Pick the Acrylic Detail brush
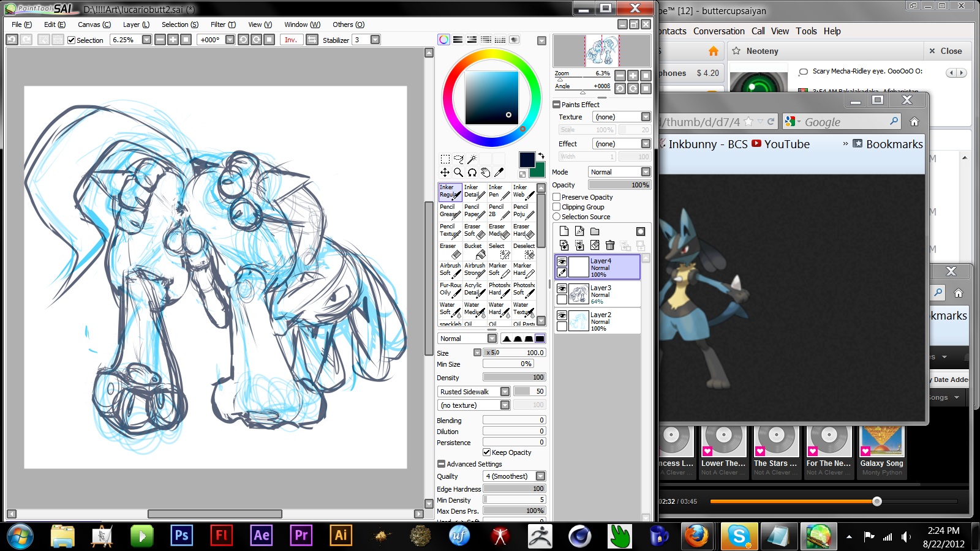The width and height of the screenshot is (980, 551). 475,290
